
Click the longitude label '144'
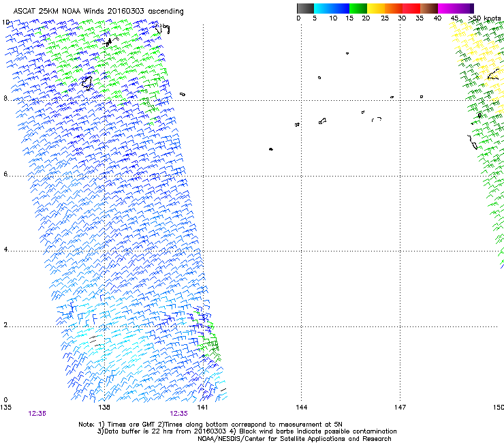[x=302, y=408]
